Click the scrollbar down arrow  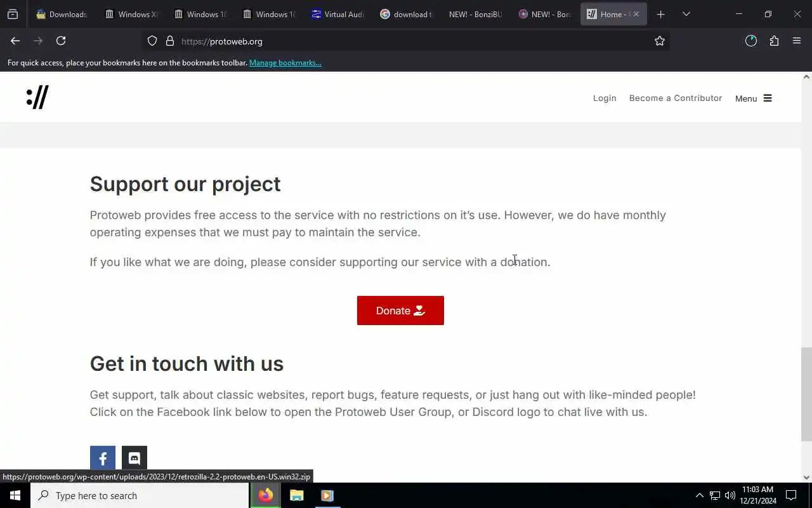[806, 478]
